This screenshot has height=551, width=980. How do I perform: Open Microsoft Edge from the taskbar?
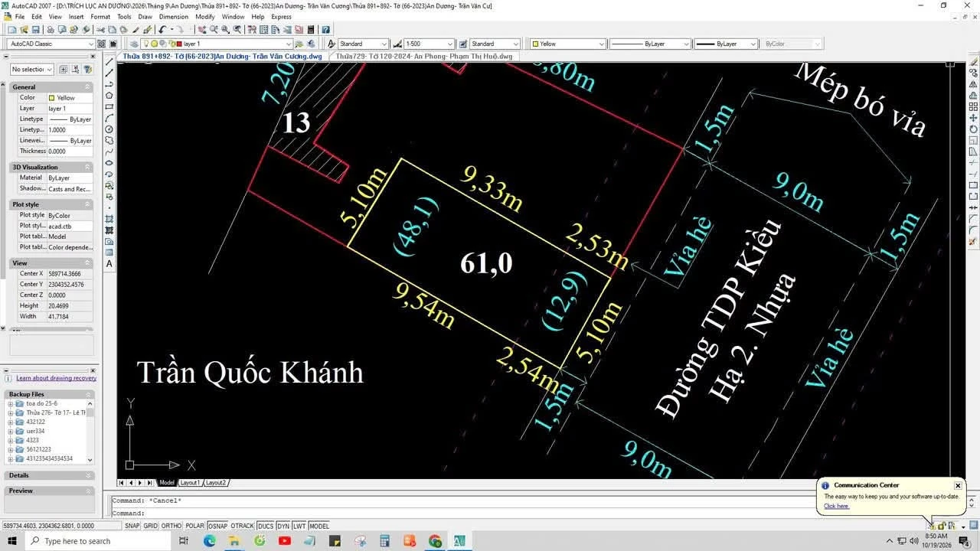coord(210,541)
